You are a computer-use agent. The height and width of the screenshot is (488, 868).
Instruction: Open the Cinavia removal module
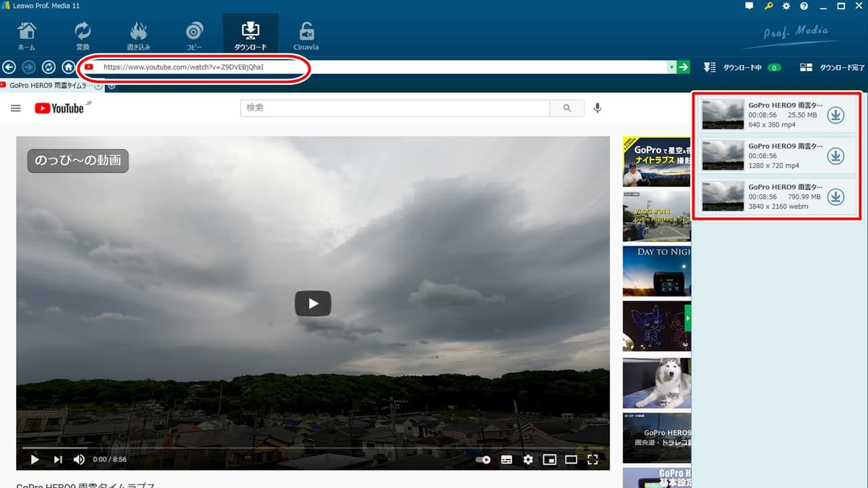pyautogui.click(x=307, y=35)
